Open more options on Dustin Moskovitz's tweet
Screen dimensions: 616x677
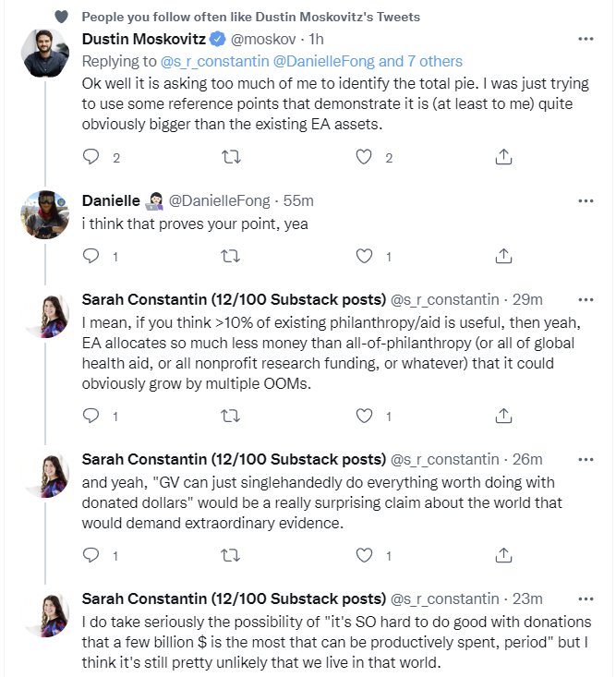[585, 39]
